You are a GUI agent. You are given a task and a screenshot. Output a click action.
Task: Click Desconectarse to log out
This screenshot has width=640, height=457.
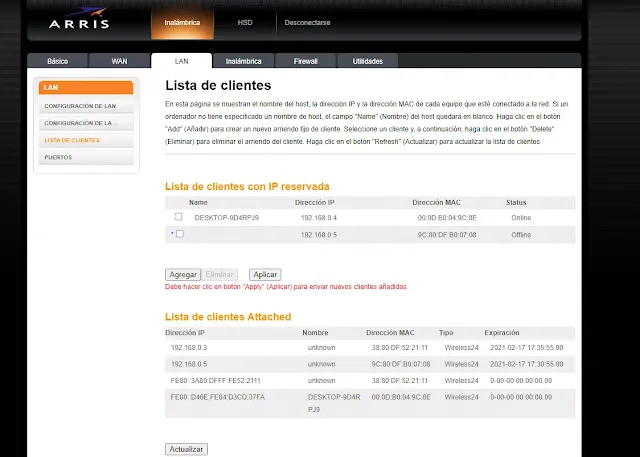pyautogui.click(x=307, y=23)
